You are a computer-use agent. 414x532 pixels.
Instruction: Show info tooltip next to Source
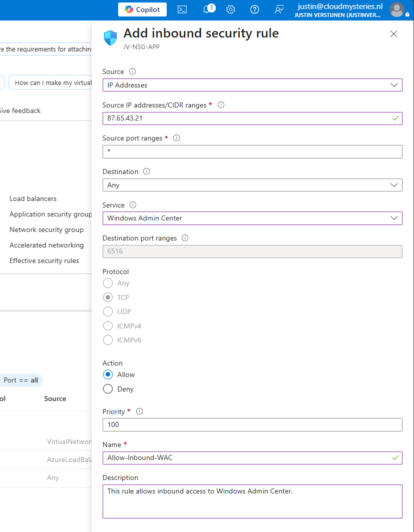[x=133, y=71]
